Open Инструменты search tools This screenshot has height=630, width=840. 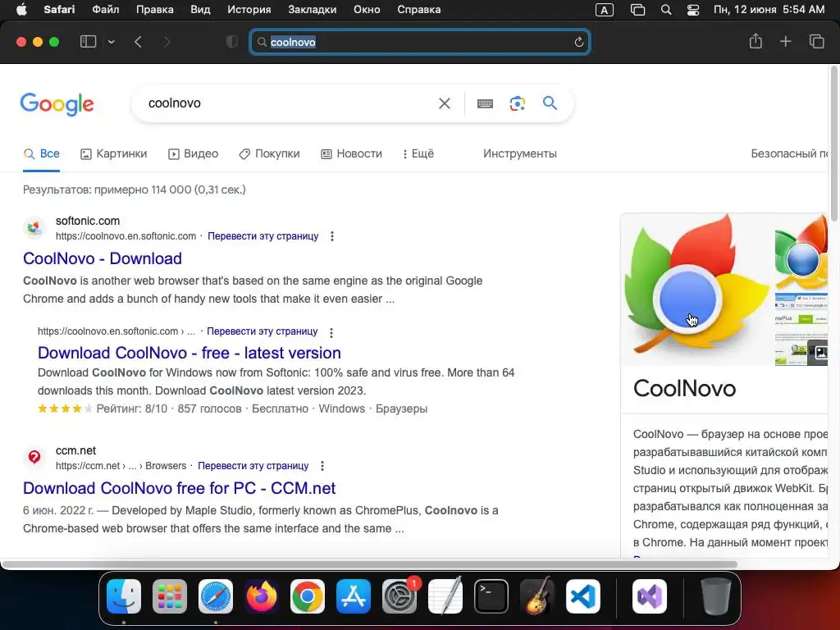point(519,153)
